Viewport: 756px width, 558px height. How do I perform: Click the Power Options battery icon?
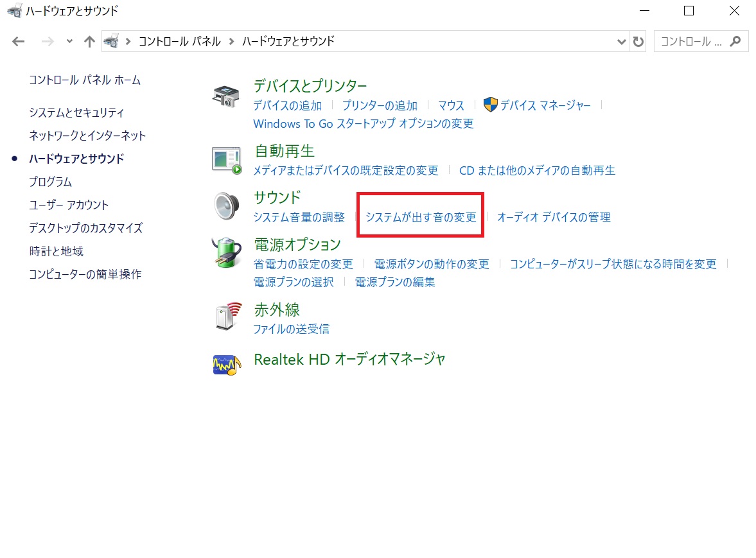click(226, 252)
